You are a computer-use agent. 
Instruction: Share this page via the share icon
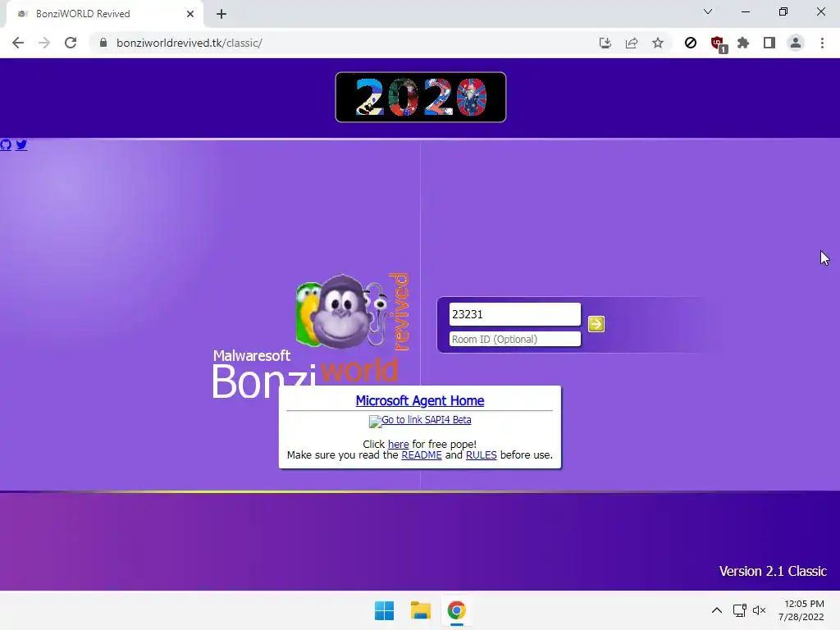click(x=632, y=43)
